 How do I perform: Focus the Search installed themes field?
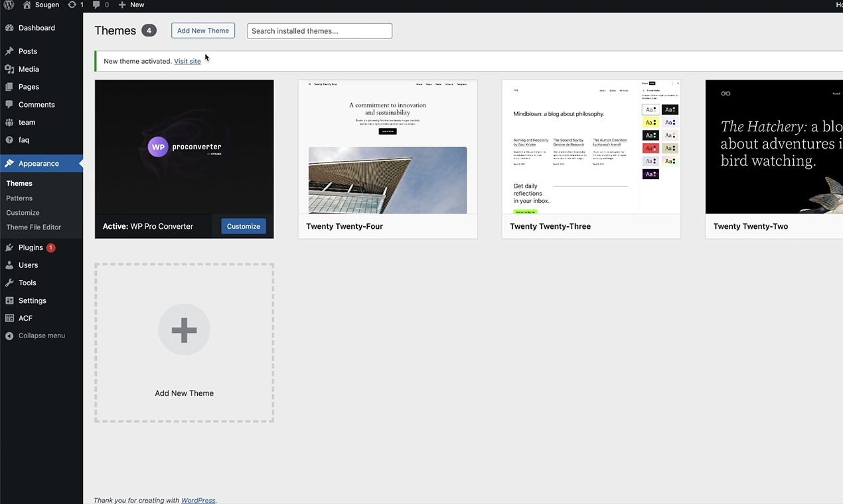(319, 31)
